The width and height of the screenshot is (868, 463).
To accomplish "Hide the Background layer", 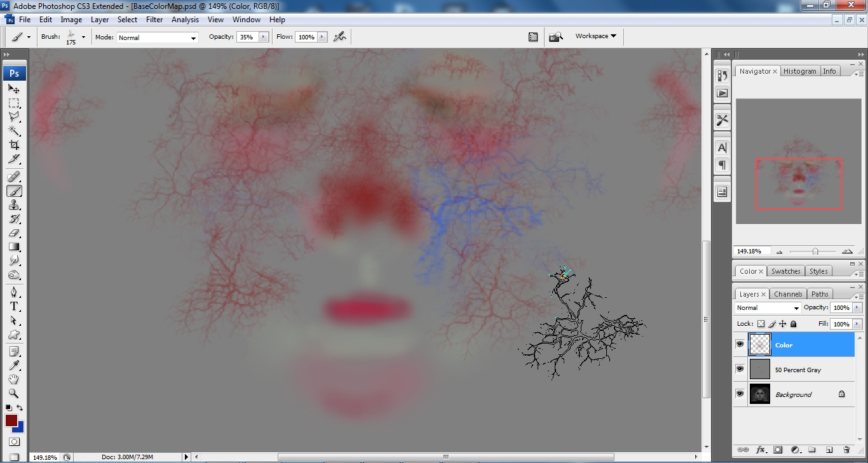I will 740,394.
